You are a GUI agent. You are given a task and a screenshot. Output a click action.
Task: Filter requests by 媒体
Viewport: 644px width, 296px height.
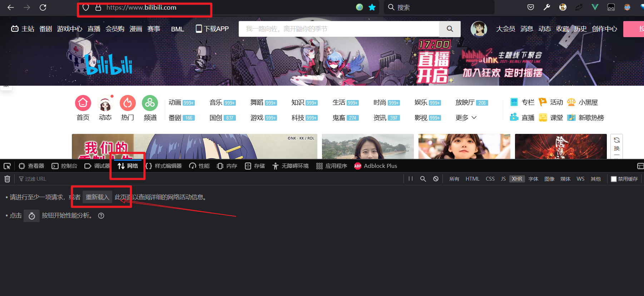[x=565, y=179]
